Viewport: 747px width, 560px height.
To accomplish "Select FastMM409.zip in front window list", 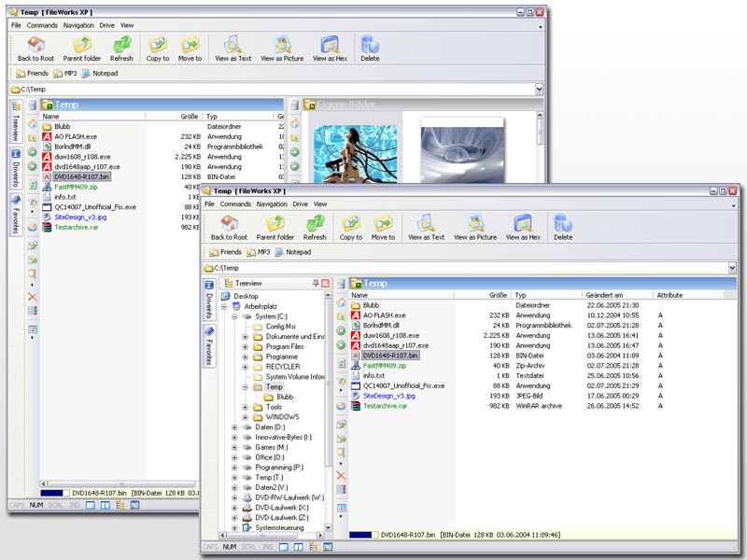I will click(384, 366).
